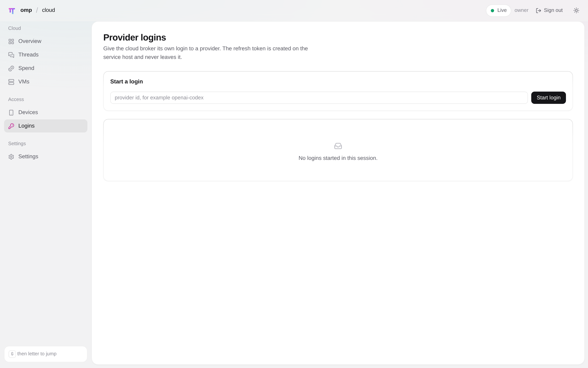Click the Spend coins icon
This screenshot has height=368, width=588.
click(11, 68)
